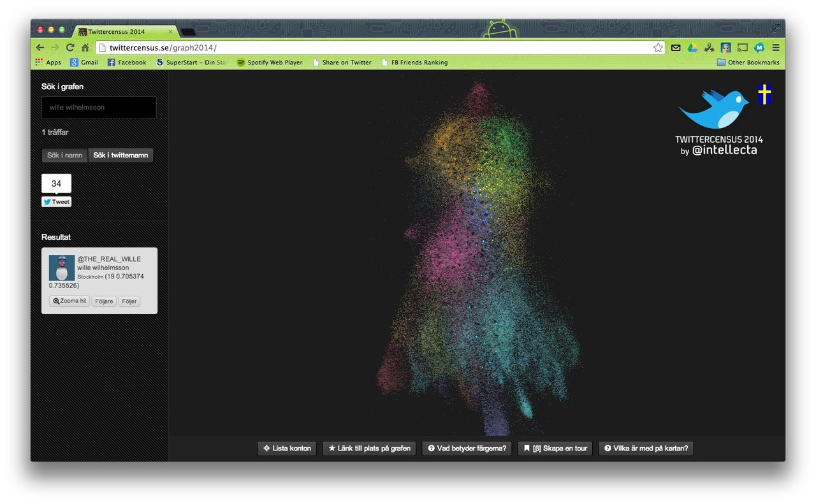
Task: Open the Chrome hamburger menu
Action: point(776,48)
